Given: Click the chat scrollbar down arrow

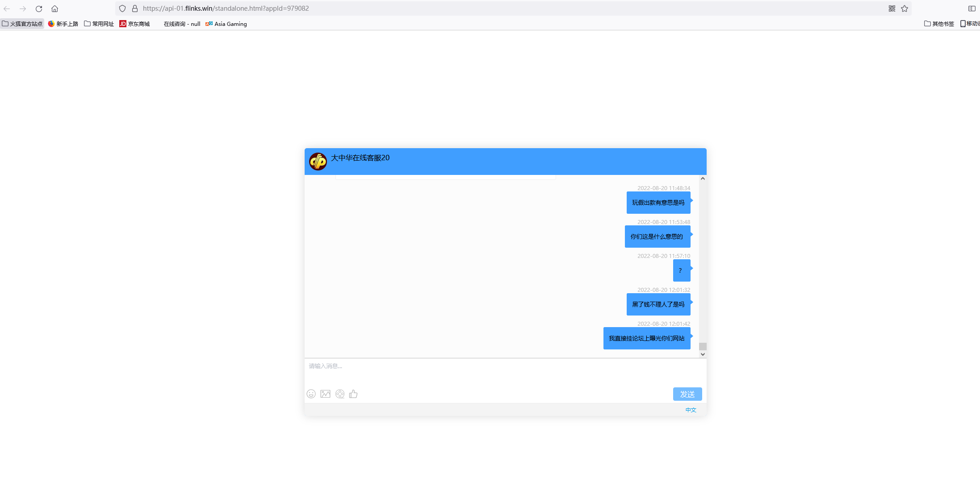Looking at the screenshot, I should (703, 354).
